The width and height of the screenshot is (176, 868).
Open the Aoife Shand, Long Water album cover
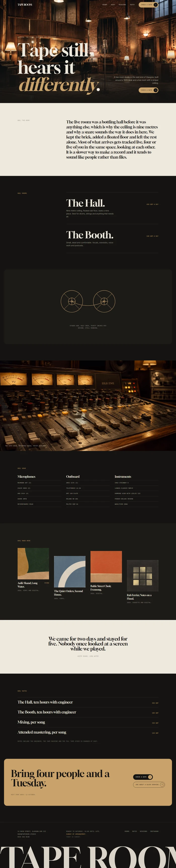pyautogui.click(x=33, y=564)
